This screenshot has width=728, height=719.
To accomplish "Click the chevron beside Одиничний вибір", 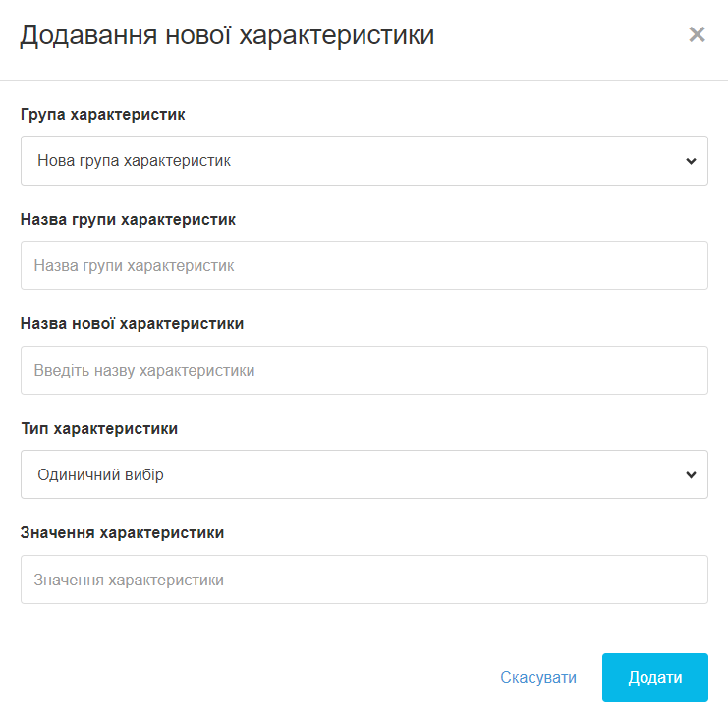I will point(691,474).
